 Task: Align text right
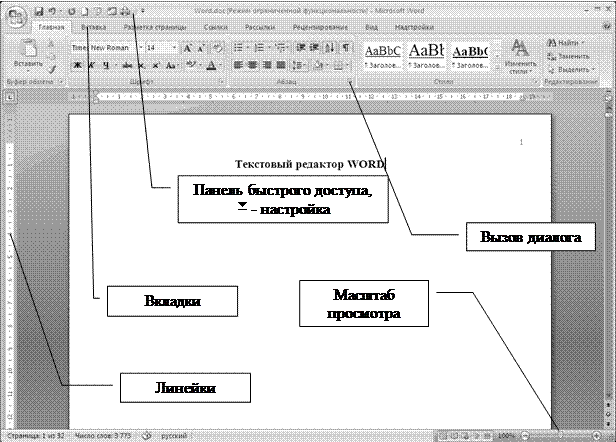point(266,64)
